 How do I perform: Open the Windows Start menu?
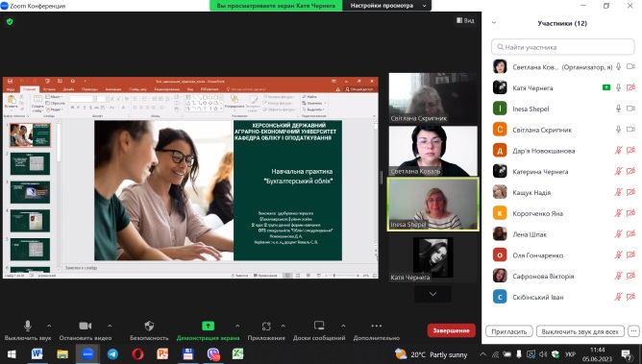[12, 354]
